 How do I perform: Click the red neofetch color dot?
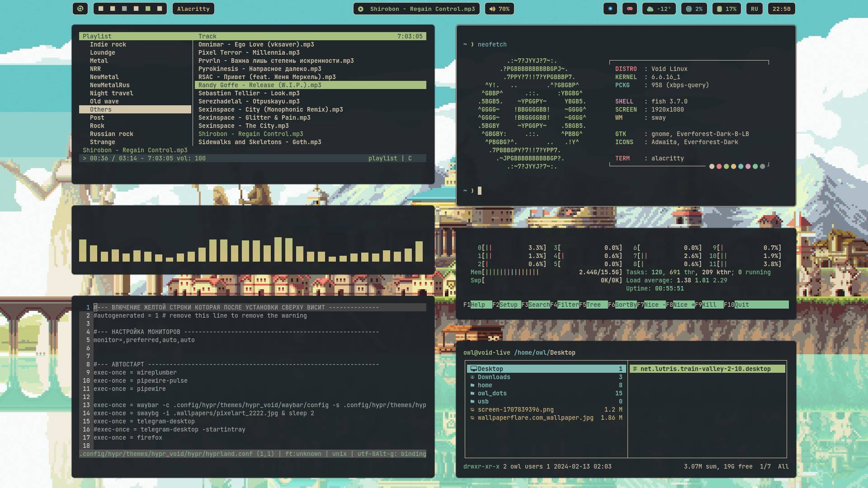(719, 166)
